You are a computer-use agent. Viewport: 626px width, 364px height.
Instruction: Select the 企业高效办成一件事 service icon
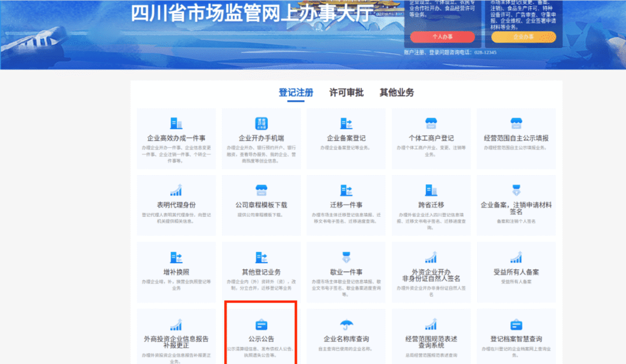point(176,123)
